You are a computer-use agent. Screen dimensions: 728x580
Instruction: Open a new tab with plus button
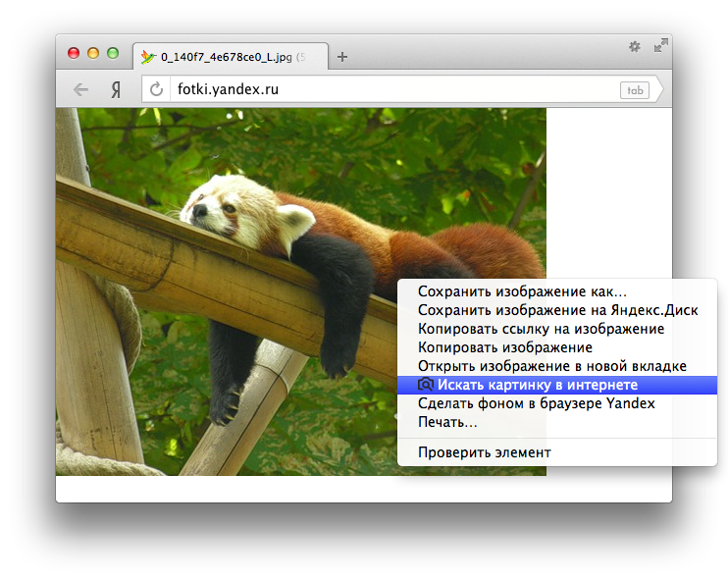coord(342,57)
